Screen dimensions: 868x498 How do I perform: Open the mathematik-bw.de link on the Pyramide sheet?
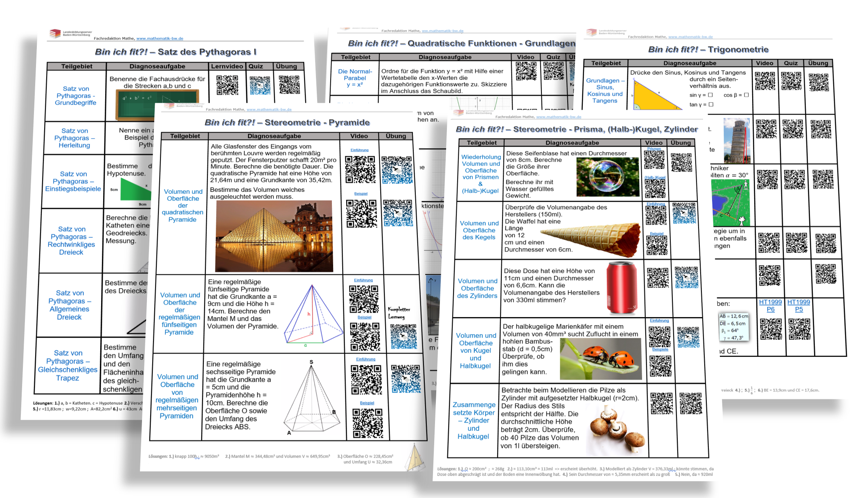pyautogui.click(x=269, y=110)
